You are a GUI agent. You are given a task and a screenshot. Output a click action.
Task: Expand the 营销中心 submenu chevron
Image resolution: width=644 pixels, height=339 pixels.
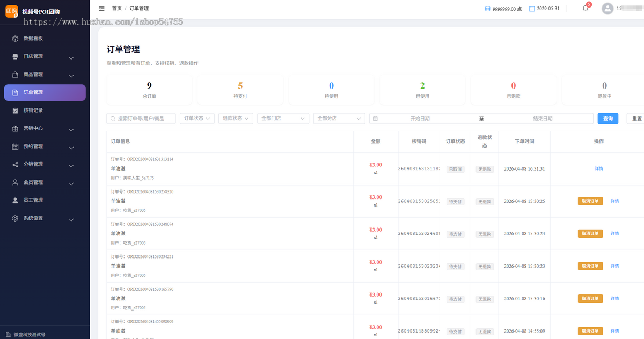coord(71,129)
